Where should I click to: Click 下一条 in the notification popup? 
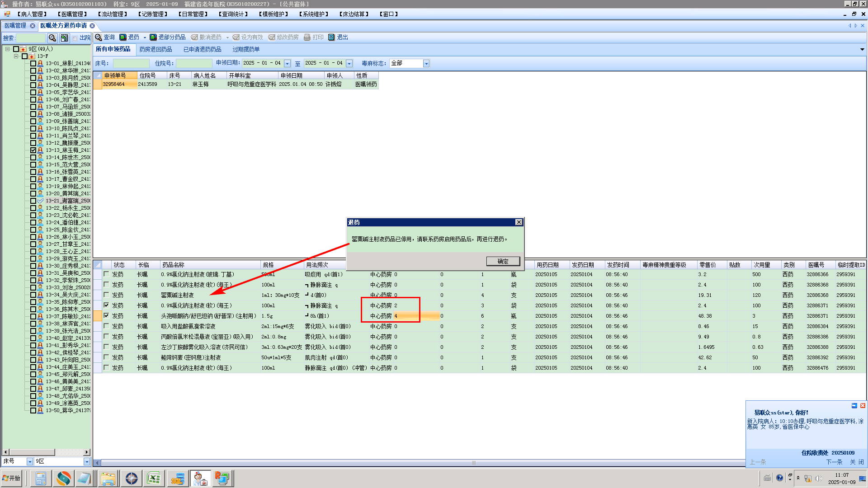pyautogui.click(x=834, y=462)
